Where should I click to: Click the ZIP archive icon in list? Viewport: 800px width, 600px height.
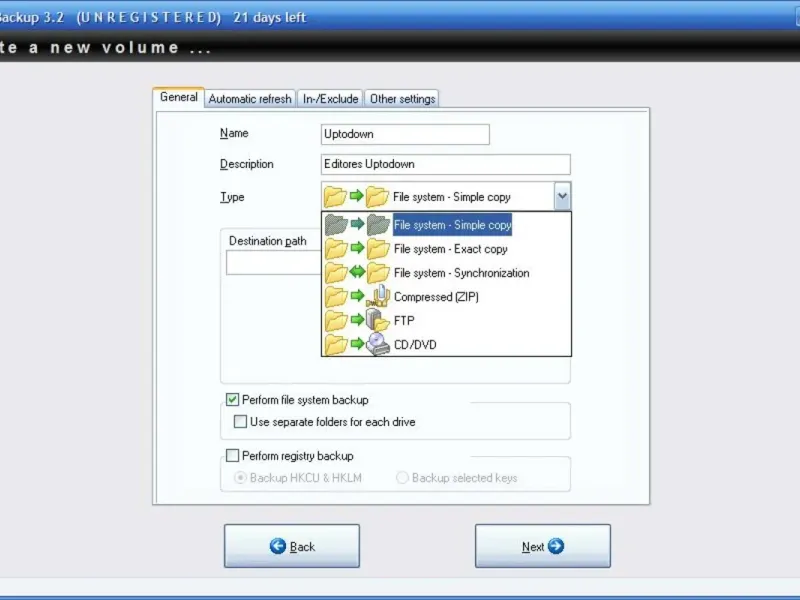[x=379, y=296]
